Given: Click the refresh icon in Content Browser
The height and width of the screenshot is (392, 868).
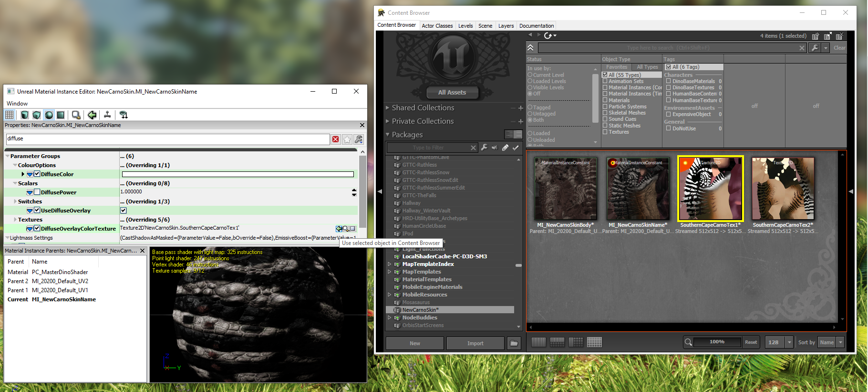Looking at the screenshot, I should pyautogui.click(x=548, y=35).
